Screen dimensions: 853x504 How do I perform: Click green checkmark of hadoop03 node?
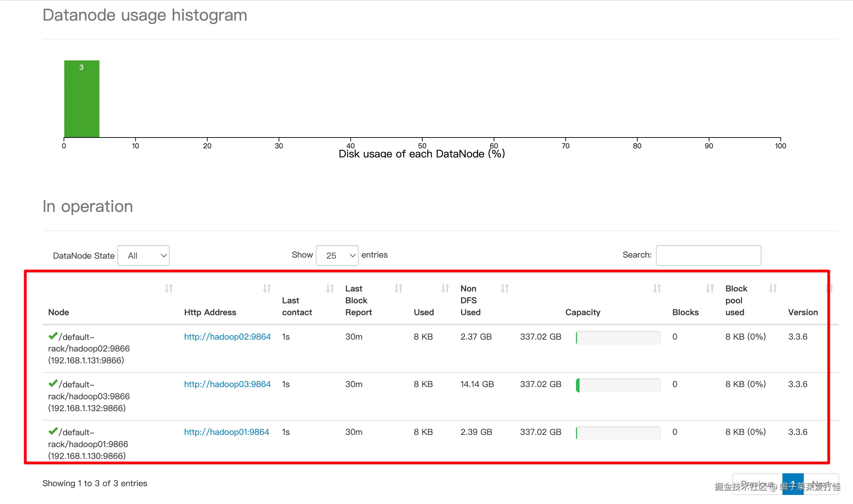pos(53,384)
